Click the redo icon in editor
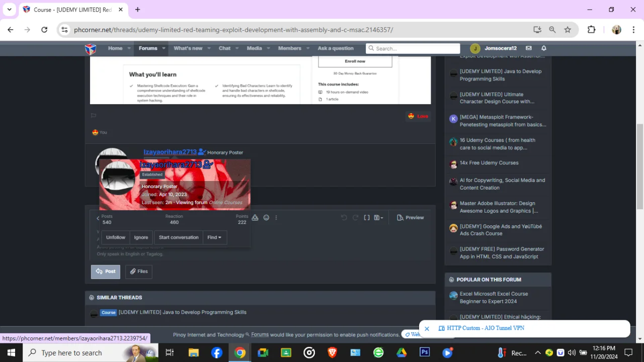 tap(355, 218)
